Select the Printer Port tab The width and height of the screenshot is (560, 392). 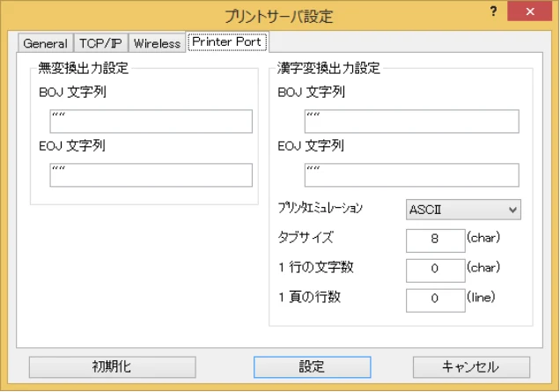227,41
